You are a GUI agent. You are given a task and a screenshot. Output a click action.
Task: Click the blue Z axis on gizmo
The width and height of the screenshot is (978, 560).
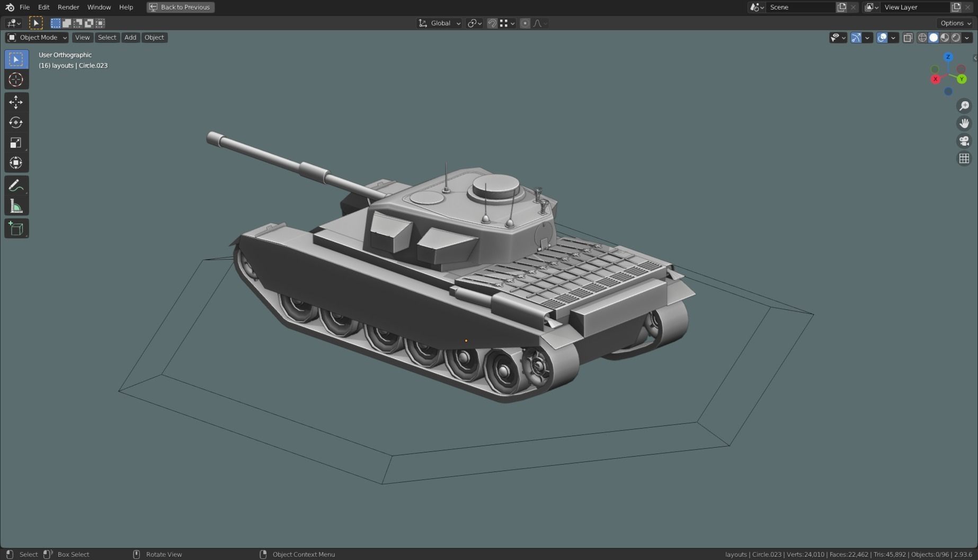[948, 57]
